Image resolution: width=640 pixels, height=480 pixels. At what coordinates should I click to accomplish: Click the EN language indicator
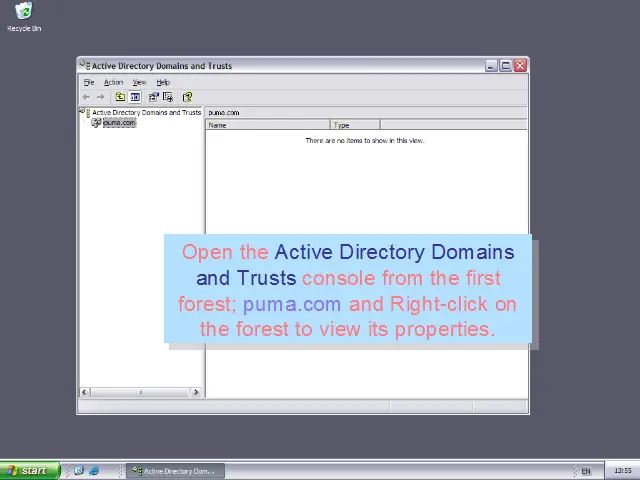(x=586, y=471)
